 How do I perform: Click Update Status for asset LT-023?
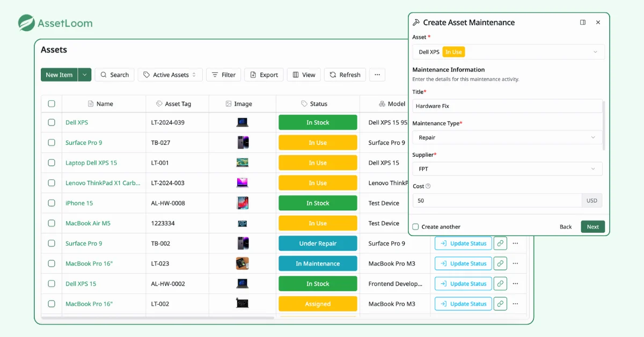click(463, 263)
